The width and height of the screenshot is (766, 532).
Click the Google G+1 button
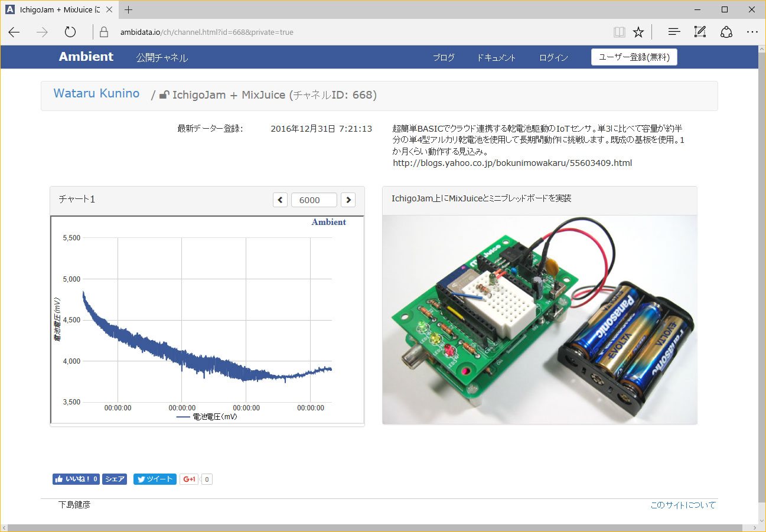[189, 479]
